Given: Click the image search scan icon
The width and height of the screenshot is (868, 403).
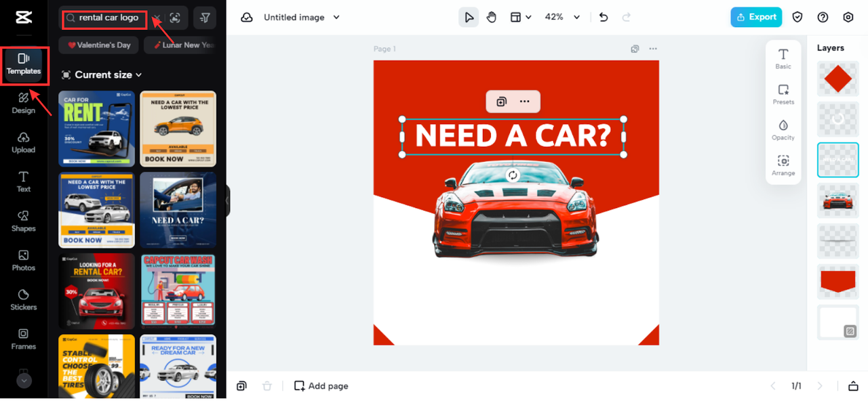Looking at the screenshot, I should pos(175,18).
